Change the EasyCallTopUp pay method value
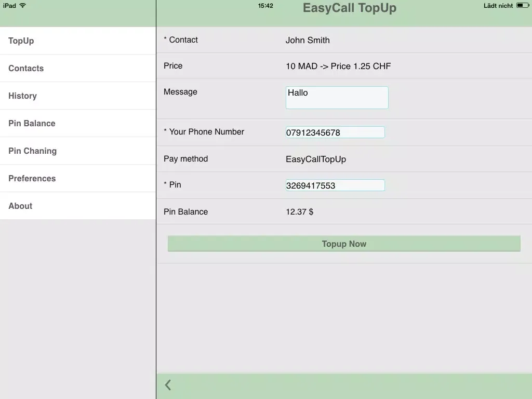 (316, 159)
